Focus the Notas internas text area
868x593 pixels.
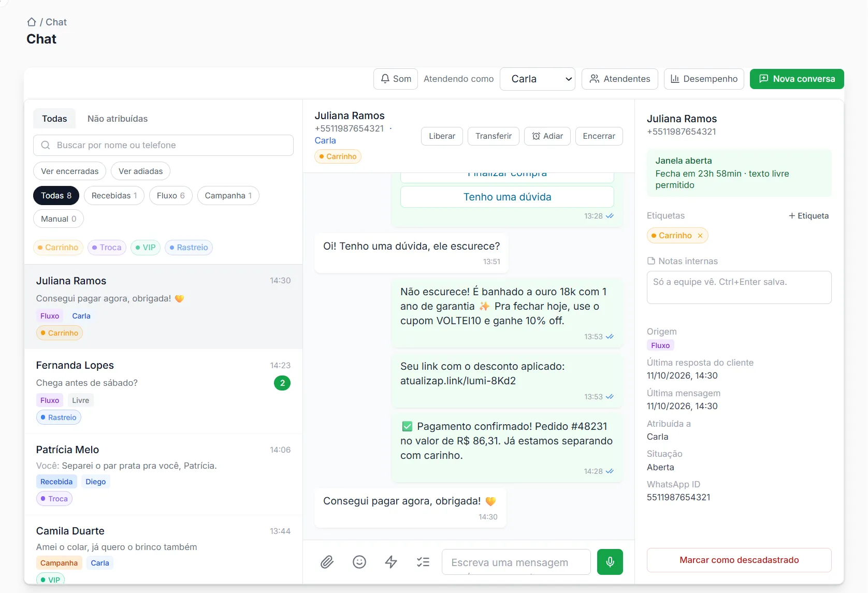pyautogui.click(x=739, y=287)
